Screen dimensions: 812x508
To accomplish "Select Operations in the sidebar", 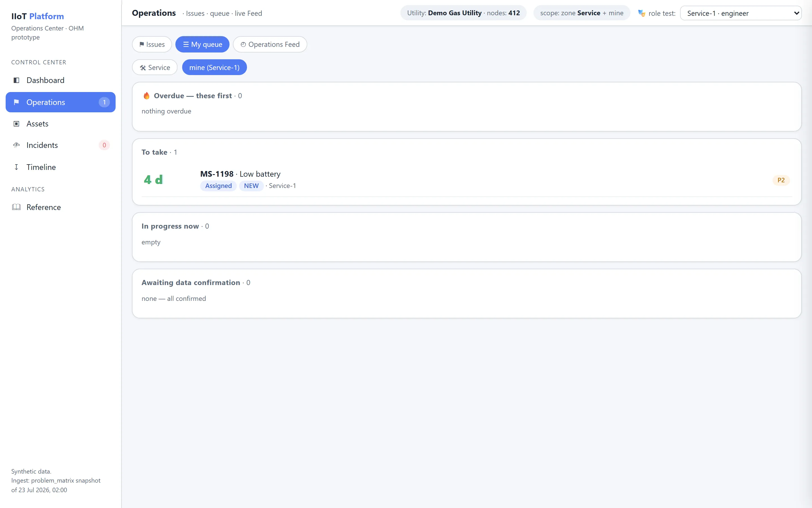I will (x=60, y=102).
